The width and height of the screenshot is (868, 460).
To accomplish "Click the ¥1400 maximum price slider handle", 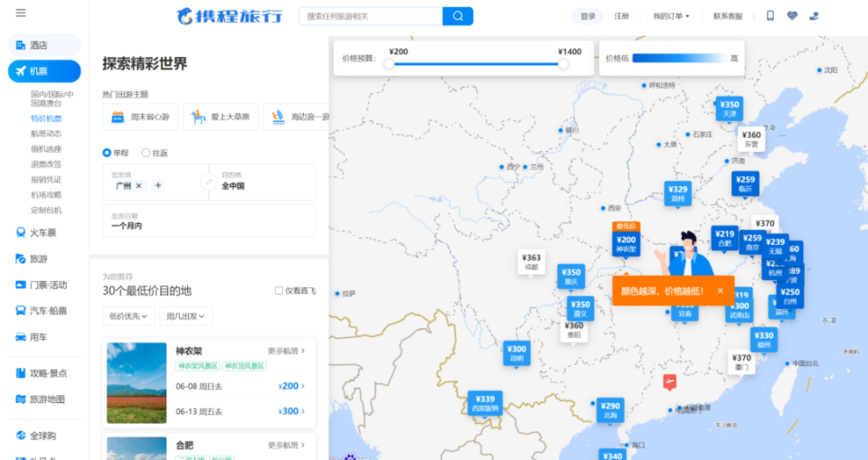I will (x=563, y=64).
